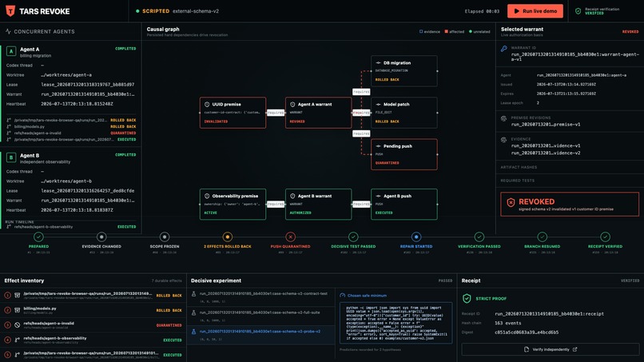Select the Agent B warrant node
This screenshot has height=362, width=644.
point(318,205)
